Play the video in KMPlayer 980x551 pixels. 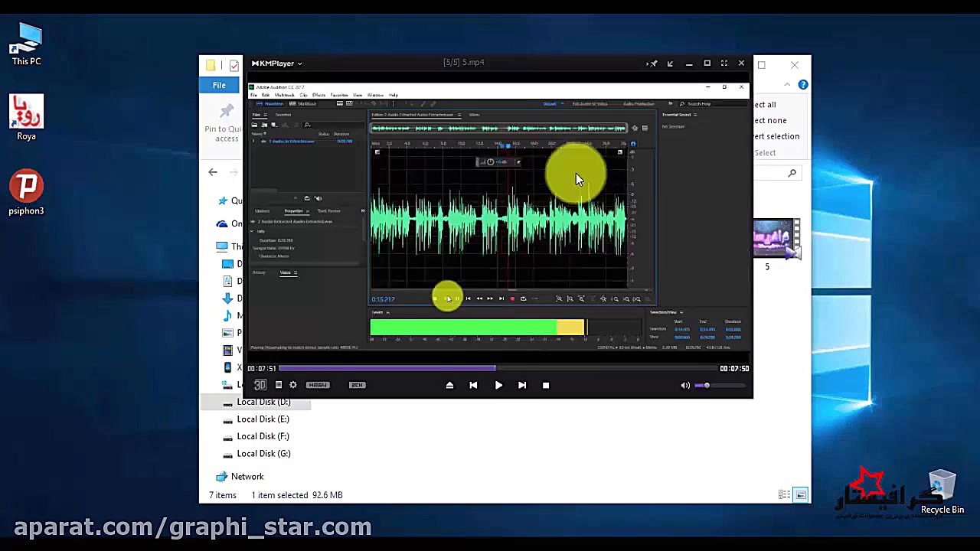[498, 385]
